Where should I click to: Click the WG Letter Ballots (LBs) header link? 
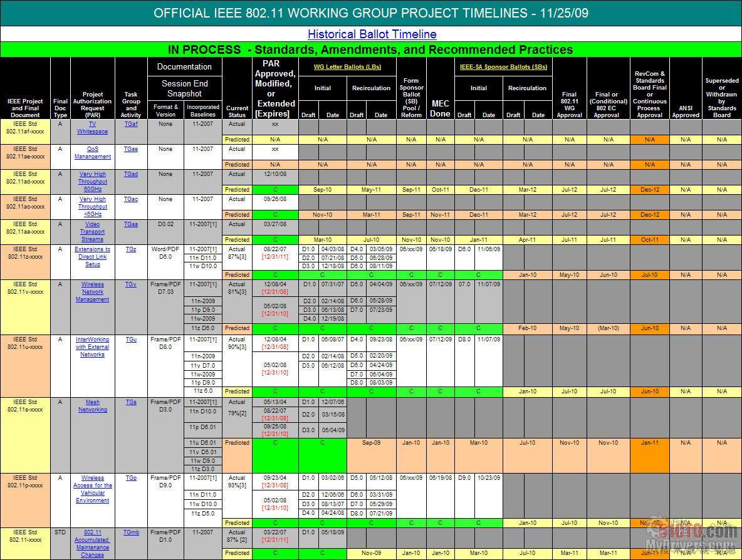(347, 66)
